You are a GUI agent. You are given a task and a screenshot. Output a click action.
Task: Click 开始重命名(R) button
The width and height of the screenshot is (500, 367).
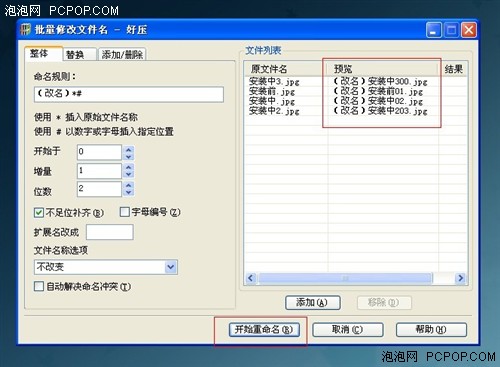264,330
